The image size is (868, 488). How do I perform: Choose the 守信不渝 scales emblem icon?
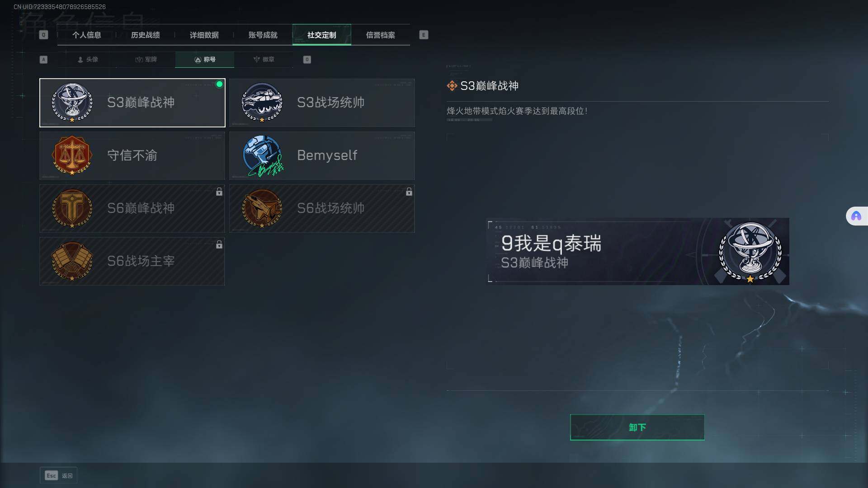(72, 155)
